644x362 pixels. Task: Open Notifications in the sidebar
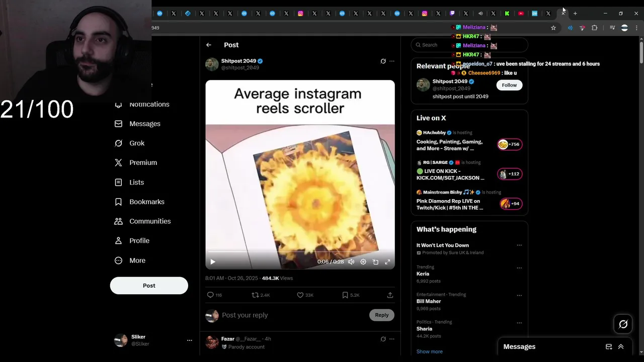point(142,104)
